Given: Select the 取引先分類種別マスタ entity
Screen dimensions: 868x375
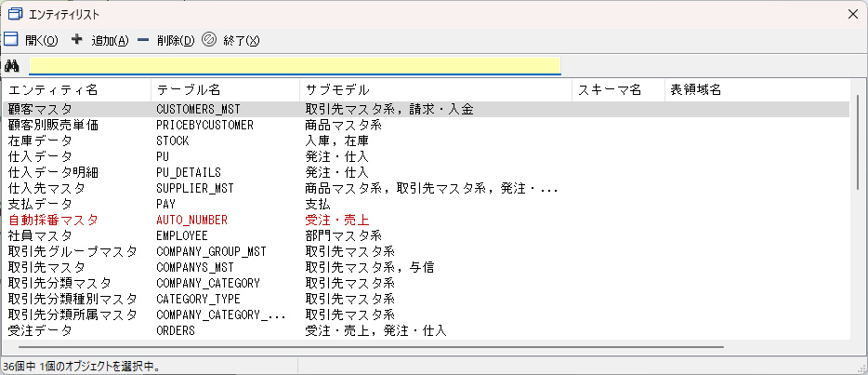Looking at the screenshot, I should [x=72, y=299].
